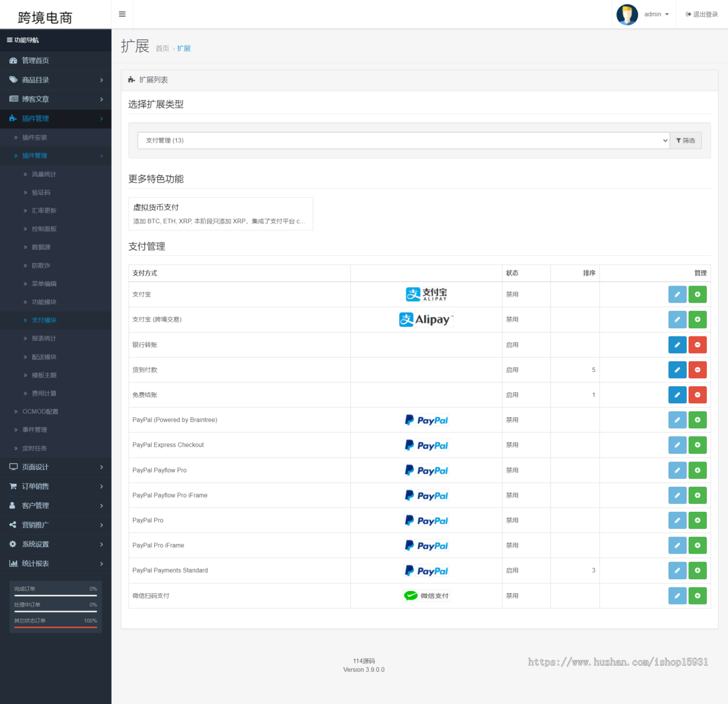This screenshot has height=704, width=728.
Task: Expand the 统计报表 sidebar menu
Action: 56,564
